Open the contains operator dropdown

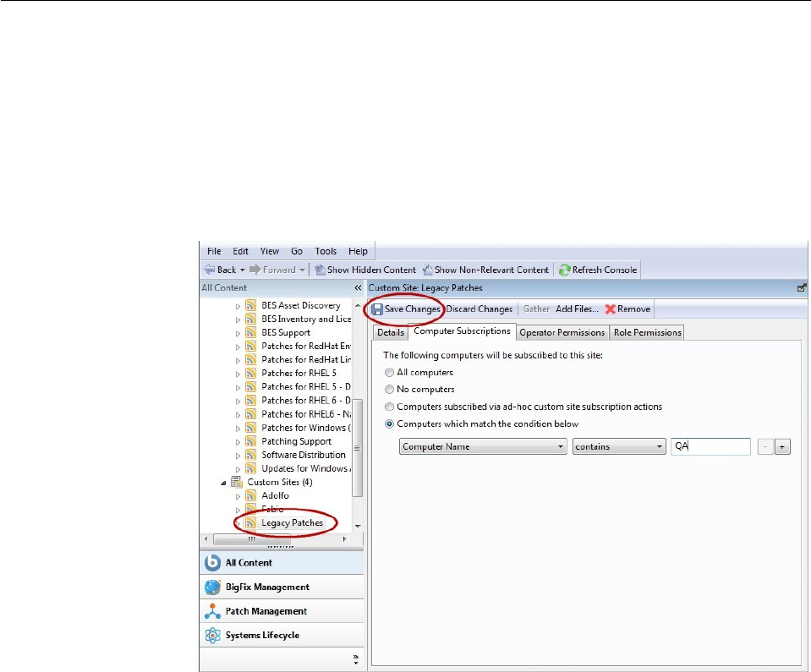[618, 446]
